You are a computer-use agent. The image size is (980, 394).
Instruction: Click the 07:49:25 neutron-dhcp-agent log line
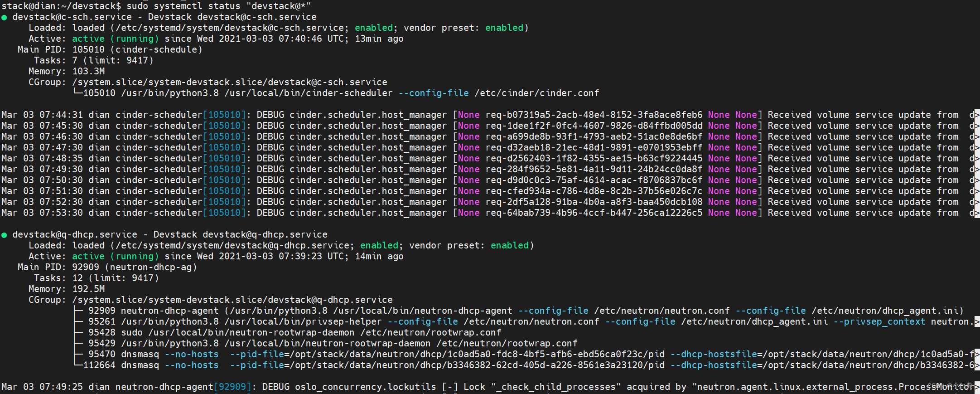490,387
